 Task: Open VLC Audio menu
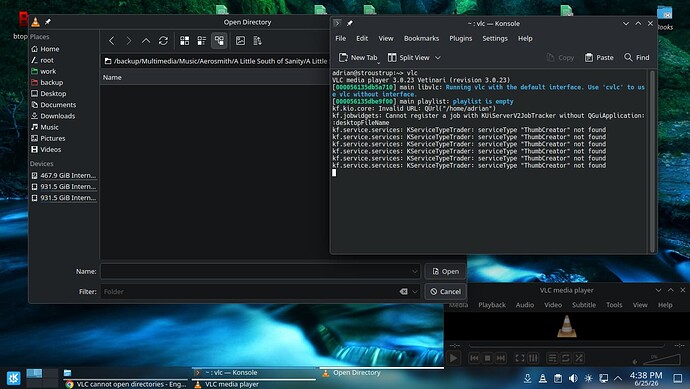pos(525,305)
